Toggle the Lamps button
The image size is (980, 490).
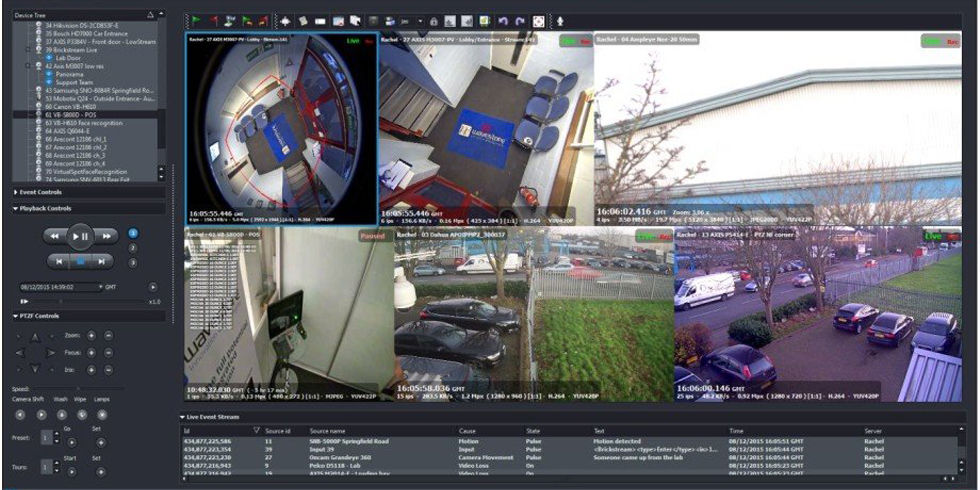(x=102, y=414)
